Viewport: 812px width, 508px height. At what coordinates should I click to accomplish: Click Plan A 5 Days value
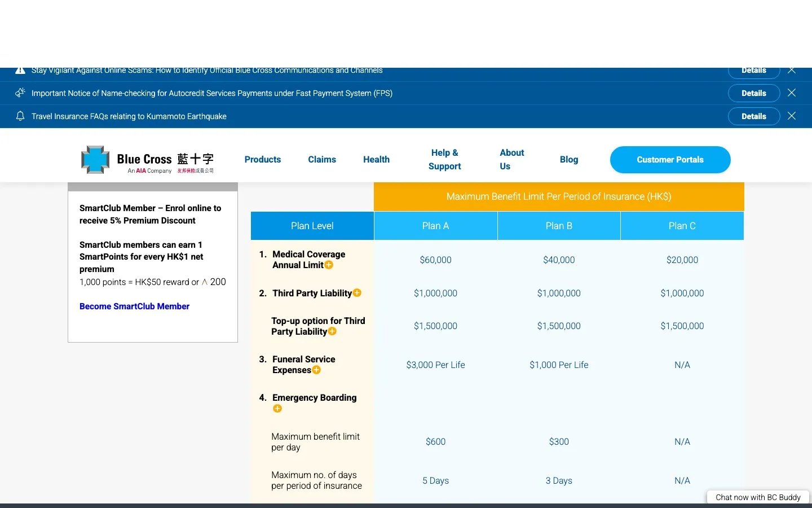point(436,480)
